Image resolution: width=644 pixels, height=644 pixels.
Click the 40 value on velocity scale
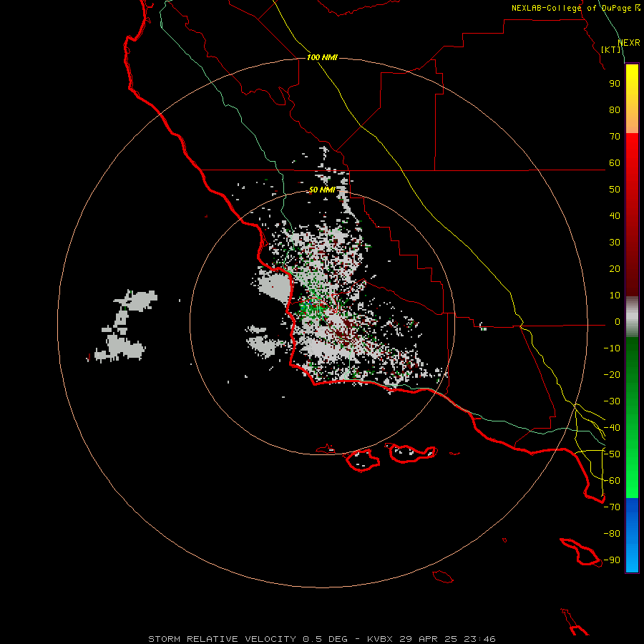click(x=615, y=216)
